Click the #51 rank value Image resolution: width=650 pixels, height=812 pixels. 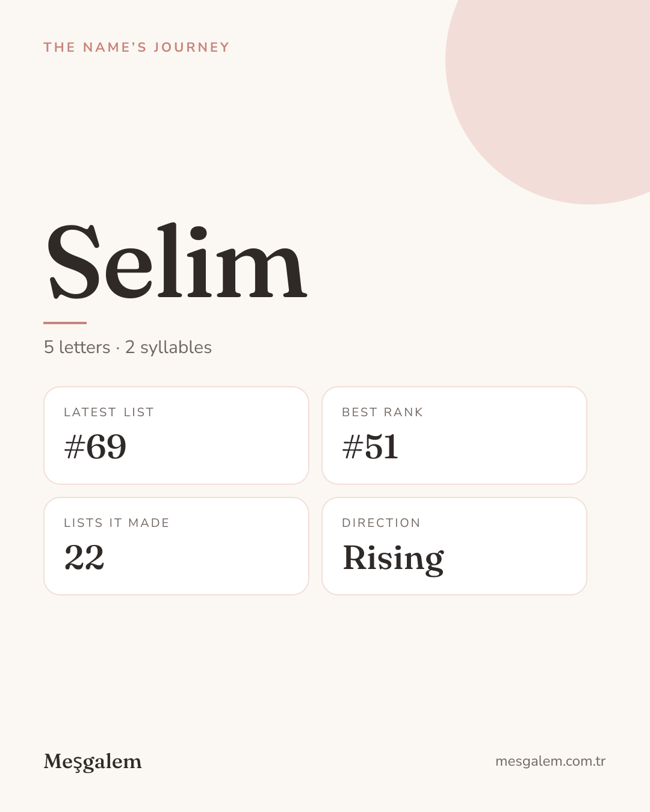(x=370, y=447)
